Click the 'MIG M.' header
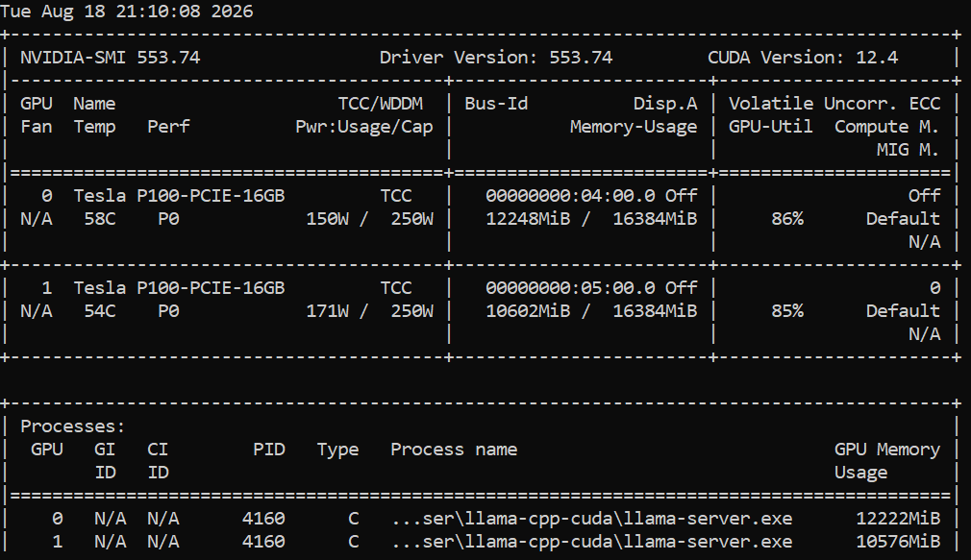Image resolution: width=971 pixels, height=560 pixels. 908,150
